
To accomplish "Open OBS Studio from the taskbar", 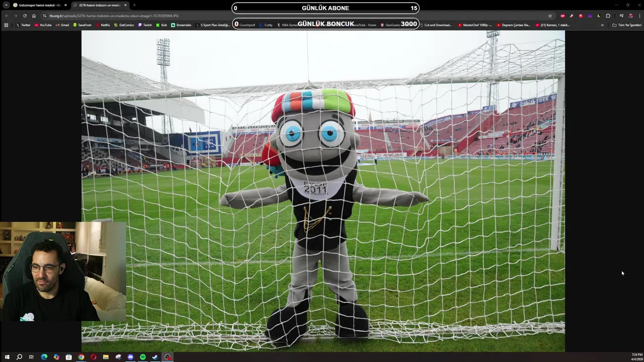I will point(168,357).
